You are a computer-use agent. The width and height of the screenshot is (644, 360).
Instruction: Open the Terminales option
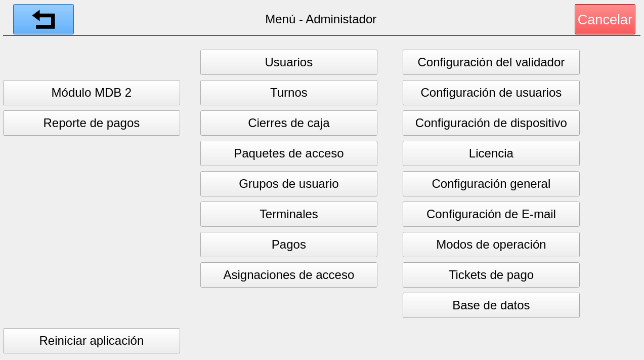[288, 214]
